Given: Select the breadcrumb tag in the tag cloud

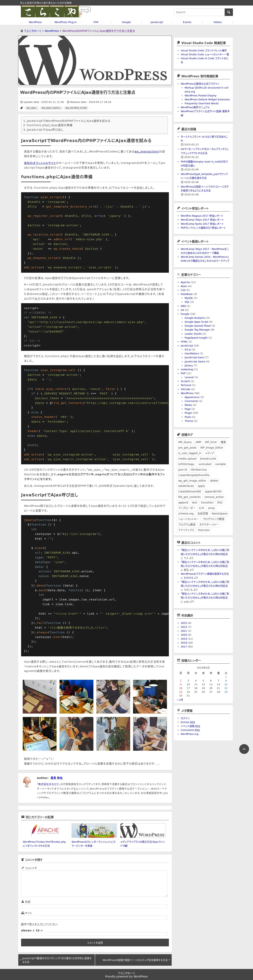Looking at the screenshot, I should point(208,458).
